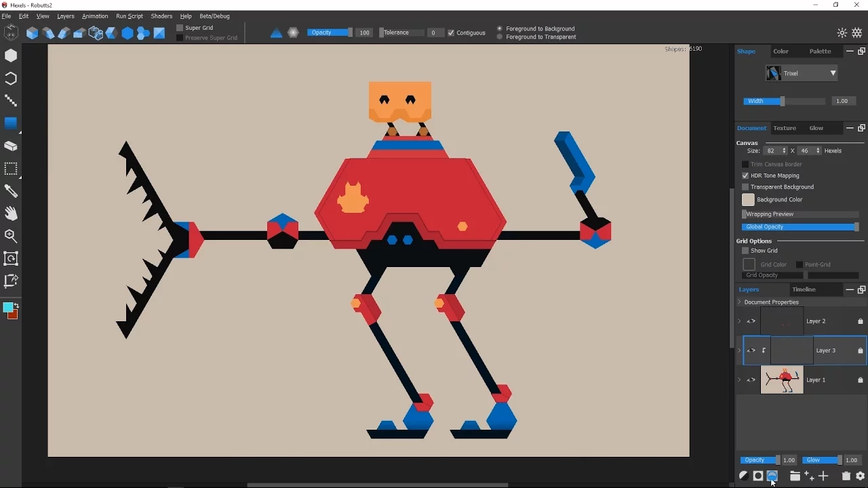Toggle the lock on Layer 2
This screenshot has width=868, height=488.
[x=861, y=321]
